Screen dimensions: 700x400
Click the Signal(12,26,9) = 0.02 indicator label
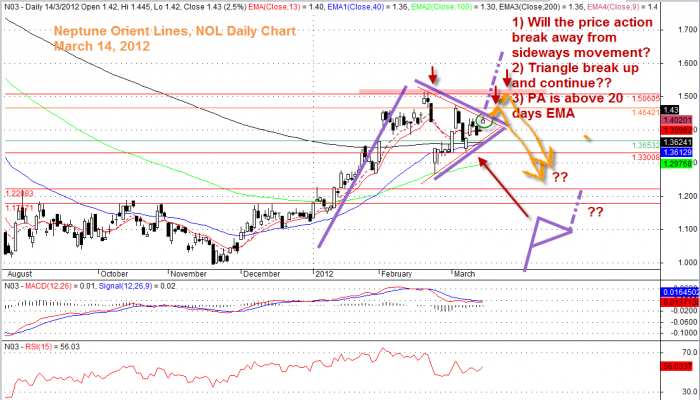(137, 286)
